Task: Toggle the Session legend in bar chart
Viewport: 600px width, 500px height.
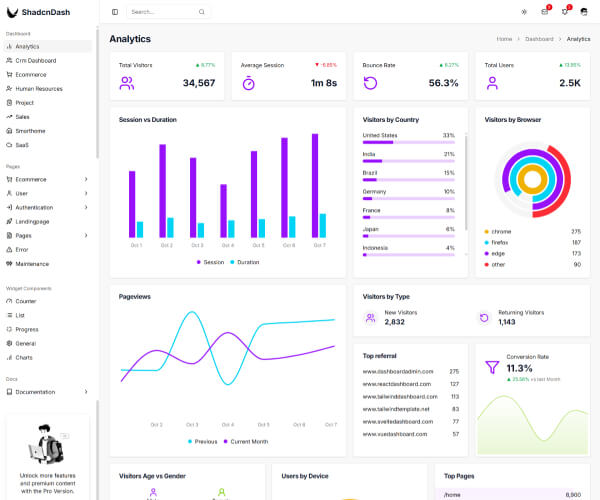Action: 210,262
